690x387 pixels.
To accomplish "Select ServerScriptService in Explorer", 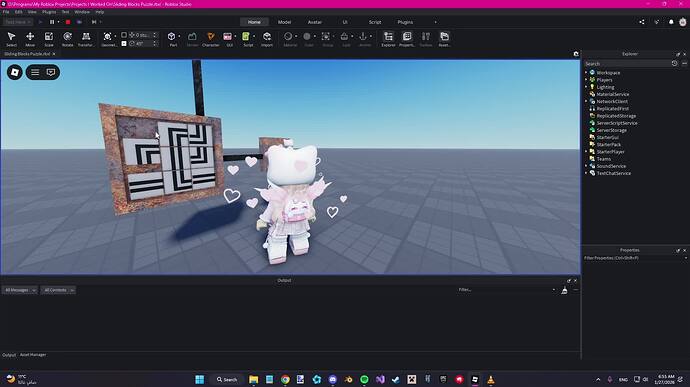I will click(x=617, y=123).
